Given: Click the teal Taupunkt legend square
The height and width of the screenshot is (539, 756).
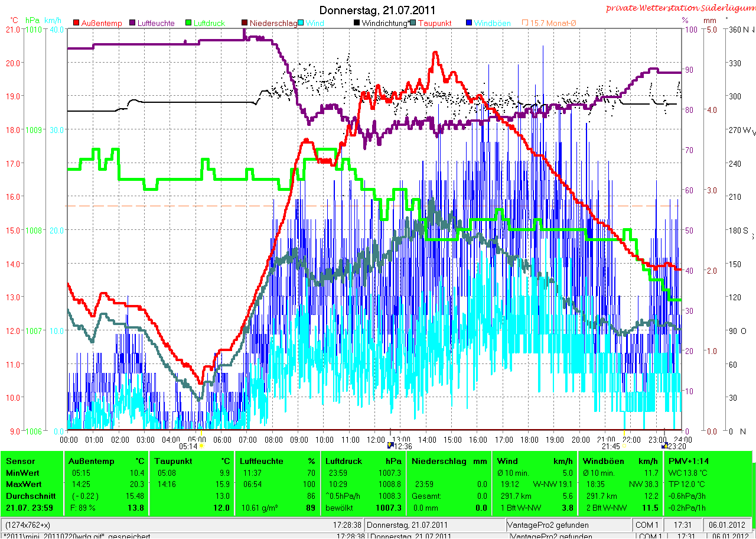Looking at the screenshot, I should [x=413, y=23].
